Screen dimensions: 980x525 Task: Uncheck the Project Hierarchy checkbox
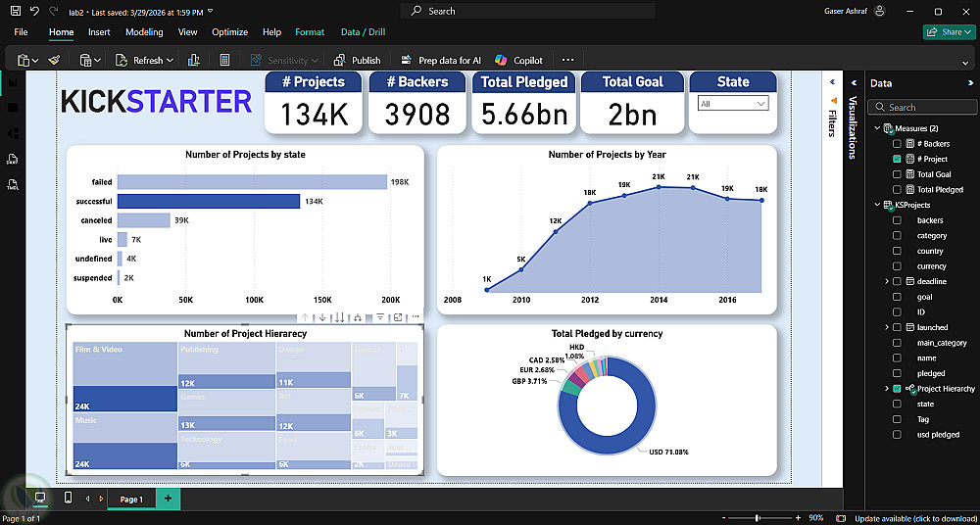click(x=897, y=389)
